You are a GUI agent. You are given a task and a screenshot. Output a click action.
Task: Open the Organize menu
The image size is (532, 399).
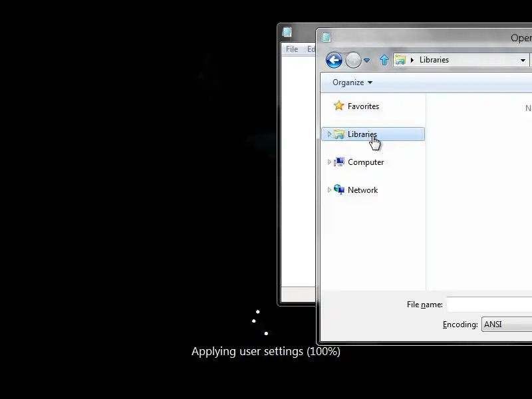(352, 82)
